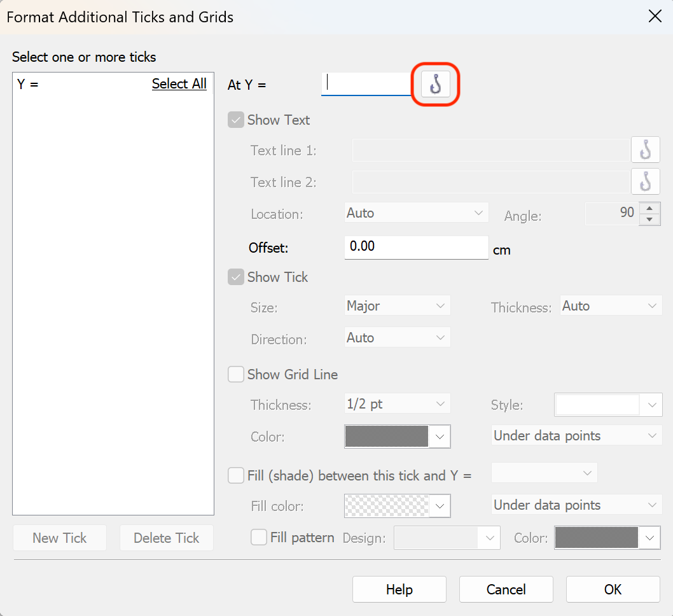Increase the Angle value with up arrow
673x616 pixels.
649,208
